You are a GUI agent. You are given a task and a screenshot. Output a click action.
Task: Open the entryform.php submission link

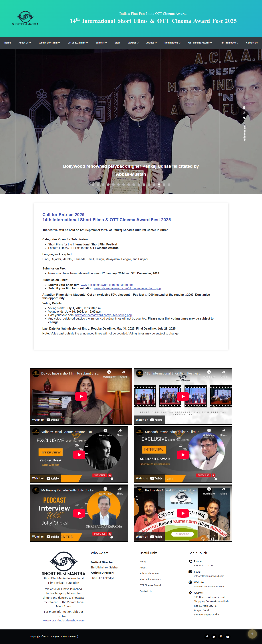point(107,285)
